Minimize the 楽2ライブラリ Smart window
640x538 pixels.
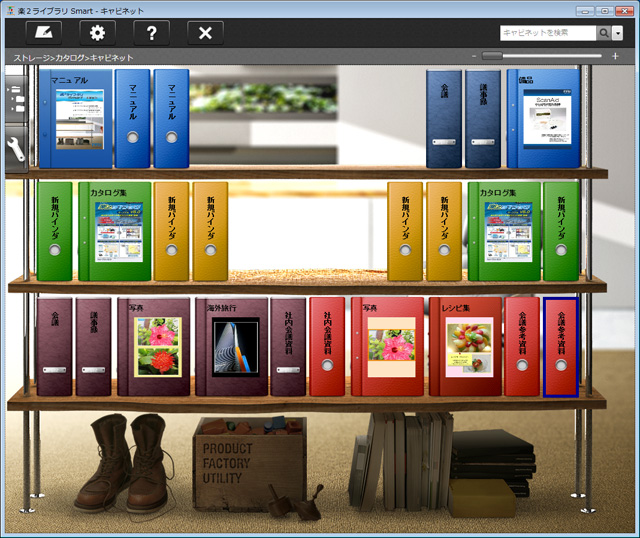pyautogui.click(x=585, y=11)
